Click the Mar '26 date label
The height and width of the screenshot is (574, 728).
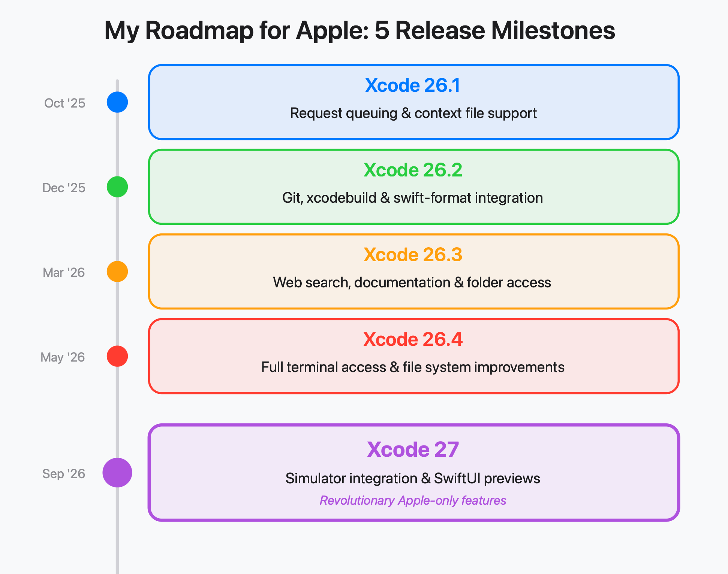(x=64, y=272)
